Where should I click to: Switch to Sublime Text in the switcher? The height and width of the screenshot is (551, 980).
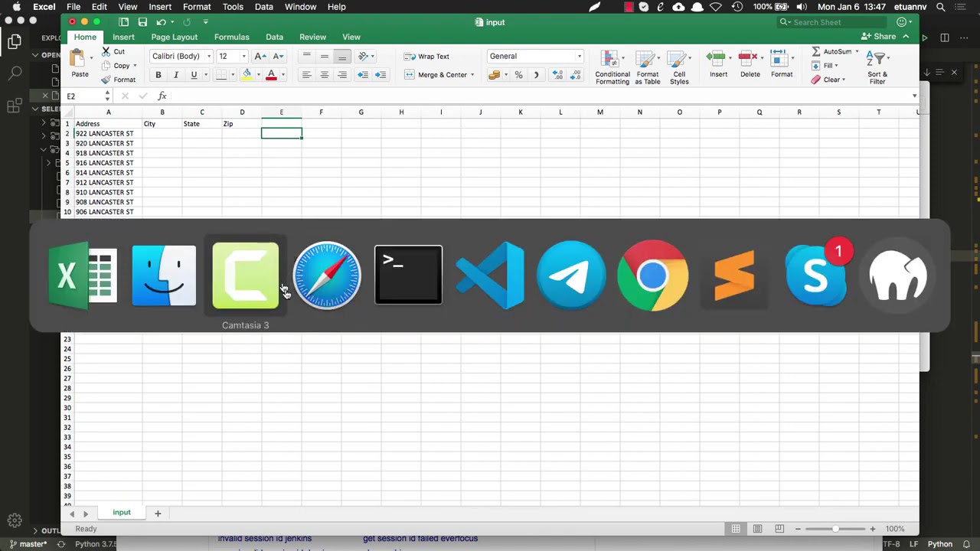tap(734, 275)
